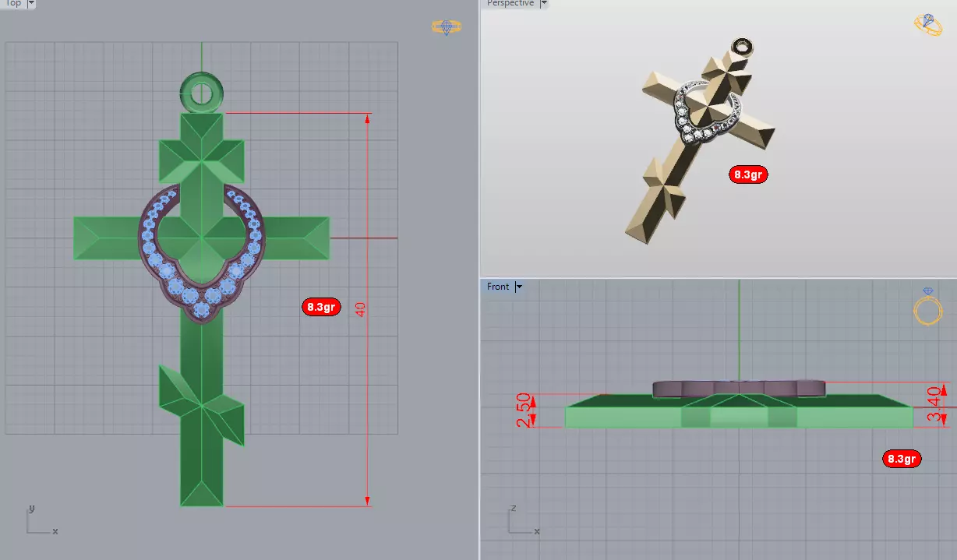Image resolution: width=957 pixels, height=560 pixels.
Task: Select the purple halo piece in Front view
Action: (x=738, y=389)
